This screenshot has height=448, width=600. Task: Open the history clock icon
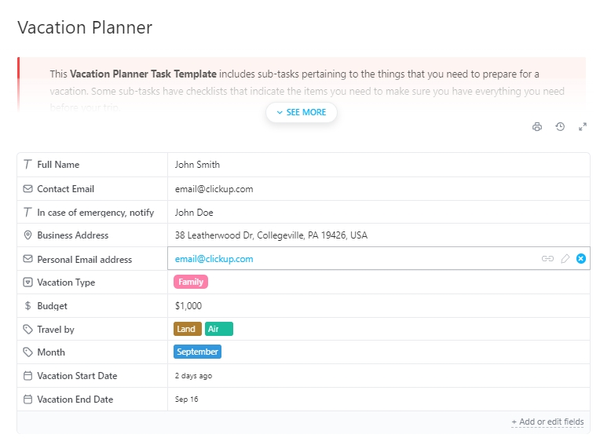560,127
